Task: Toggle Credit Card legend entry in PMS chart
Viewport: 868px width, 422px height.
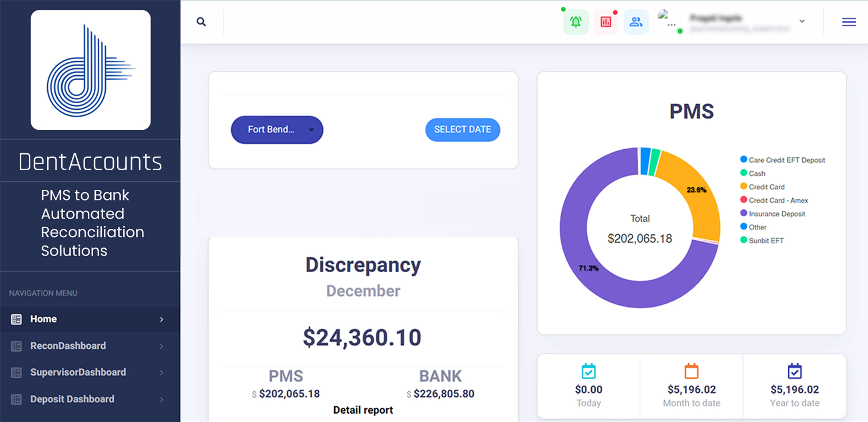Action: pos(766,187)
